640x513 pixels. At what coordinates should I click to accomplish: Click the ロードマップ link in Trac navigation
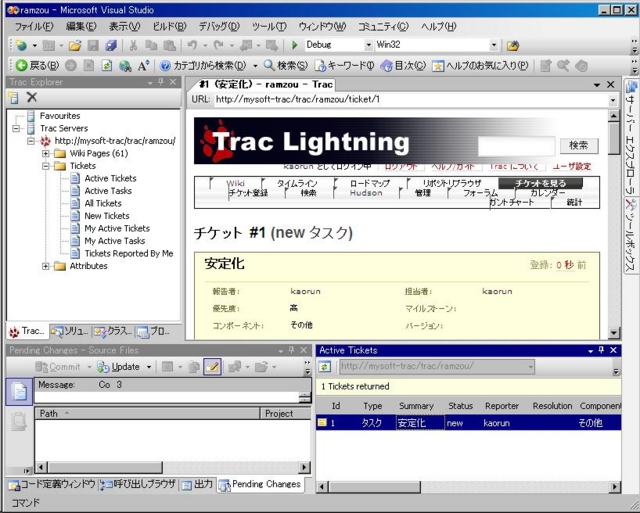370,183
